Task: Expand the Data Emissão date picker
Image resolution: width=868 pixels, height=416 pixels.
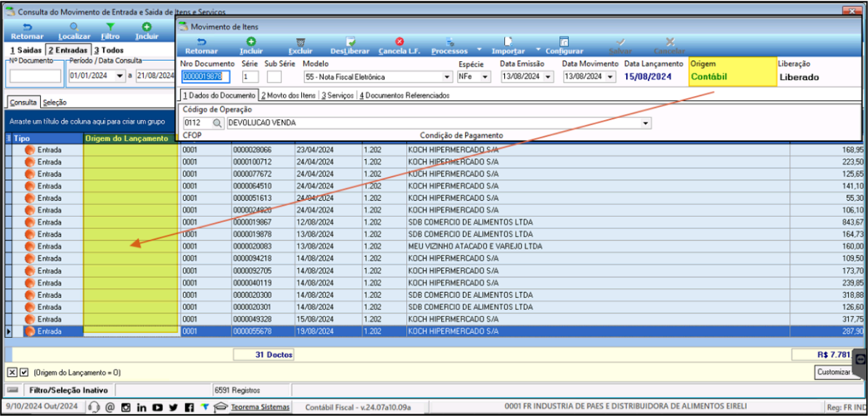Action: pyautogui.click(x=548, y=77)
